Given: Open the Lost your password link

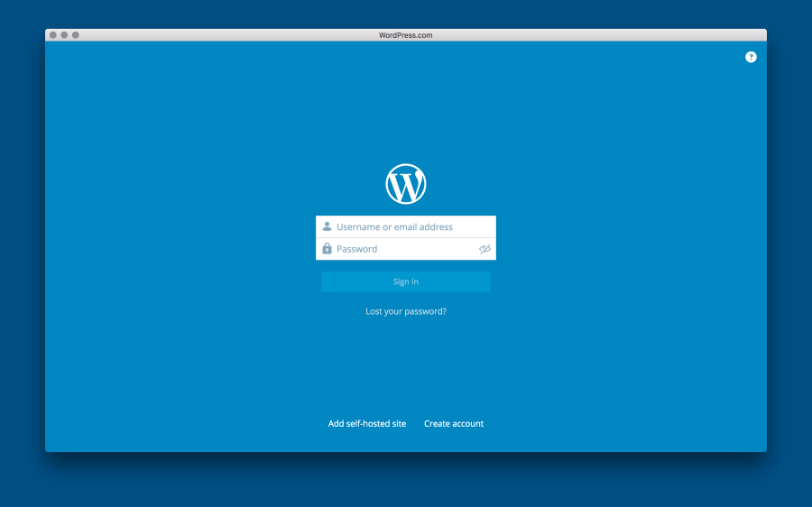Looking at the screenshot, I should coord(405,311).
